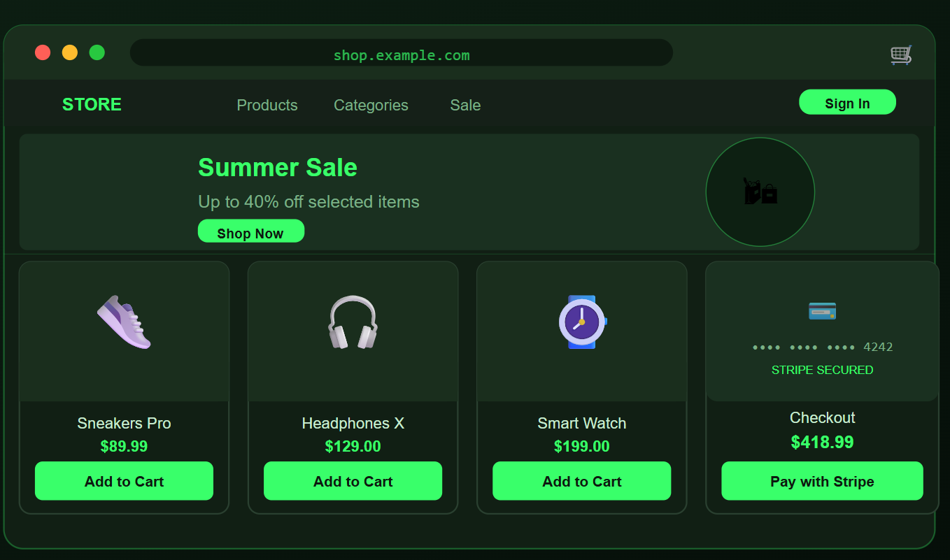The width and height of the screenshot is (950, 560).
Task: Click the yellow window dot
Action: (70, 52)
